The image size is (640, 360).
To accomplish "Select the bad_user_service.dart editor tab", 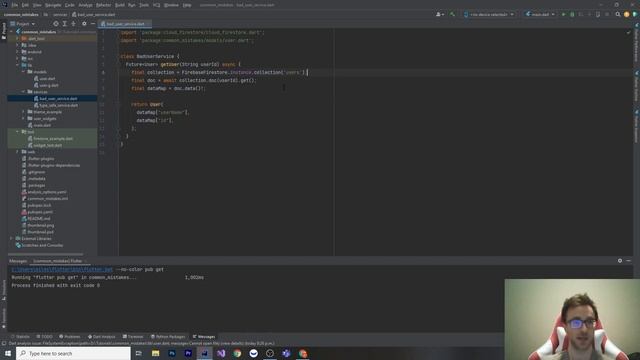I will 125,24.
